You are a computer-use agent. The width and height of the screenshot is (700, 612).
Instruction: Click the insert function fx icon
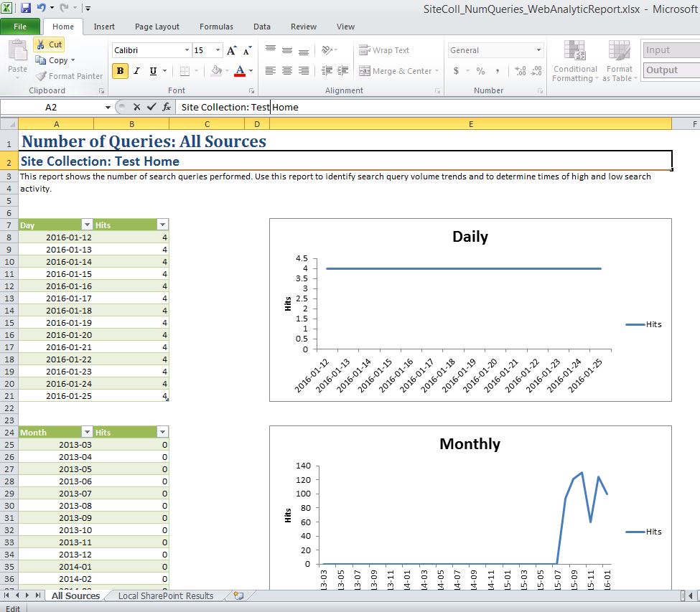point(167,107)
